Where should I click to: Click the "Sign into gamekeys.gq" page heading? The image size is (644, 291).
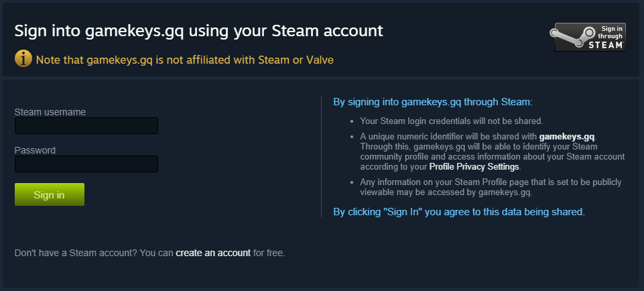click(198, 31)
